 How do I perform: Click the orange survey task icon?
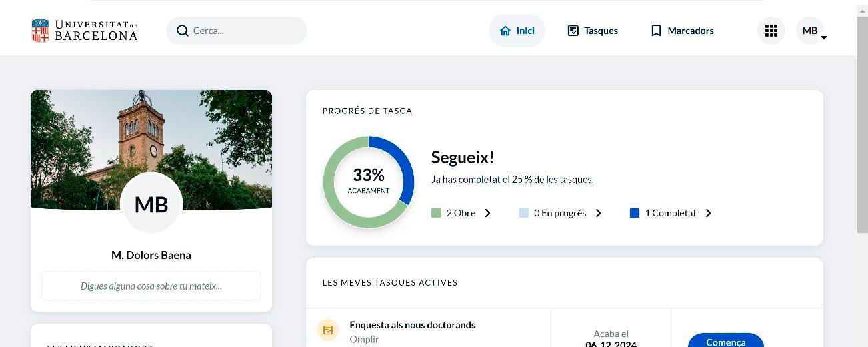coord(327,330)
